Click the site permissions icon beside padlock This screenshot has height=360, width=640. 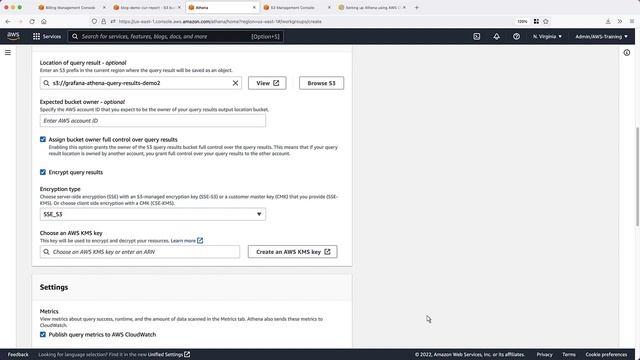click(113, 21)
